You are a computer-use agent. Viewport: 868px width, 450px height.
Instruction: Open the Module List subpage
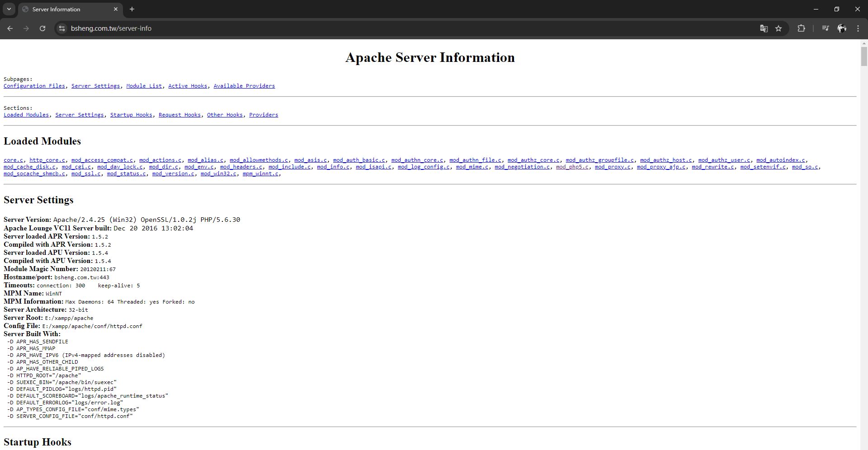click(144, 86)
